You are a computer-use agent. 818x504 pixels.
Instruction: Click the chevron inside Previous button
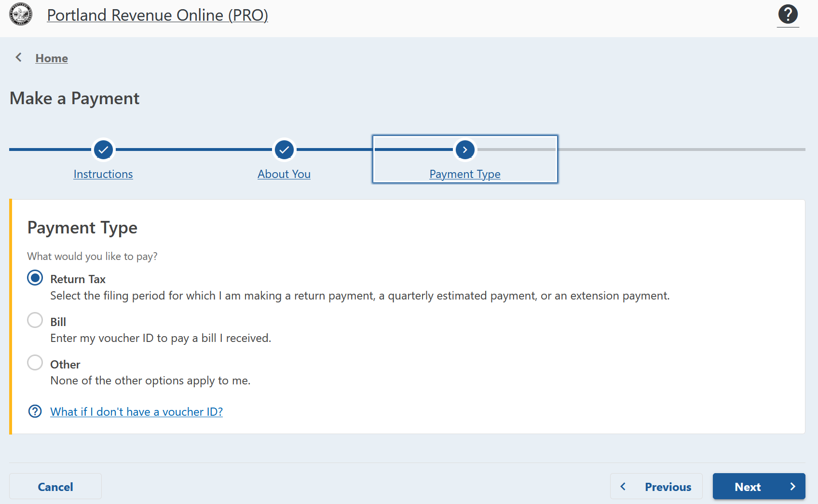coord(623,487)
